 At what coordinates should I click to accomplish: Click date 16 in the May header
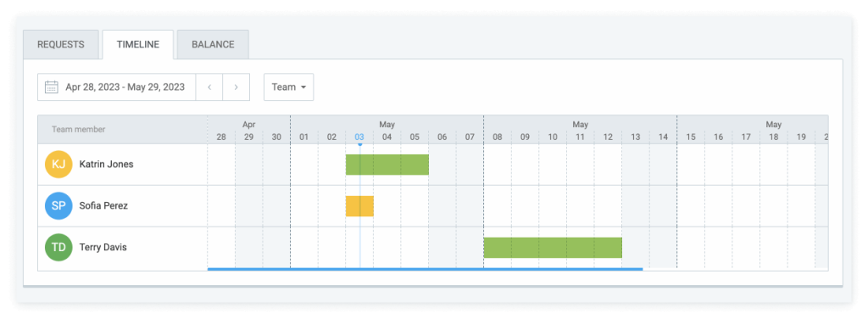(719, 137)
